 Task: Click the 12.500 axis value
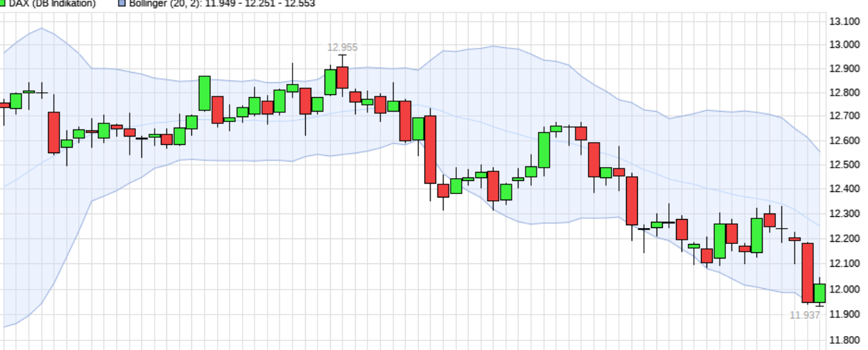844,165
